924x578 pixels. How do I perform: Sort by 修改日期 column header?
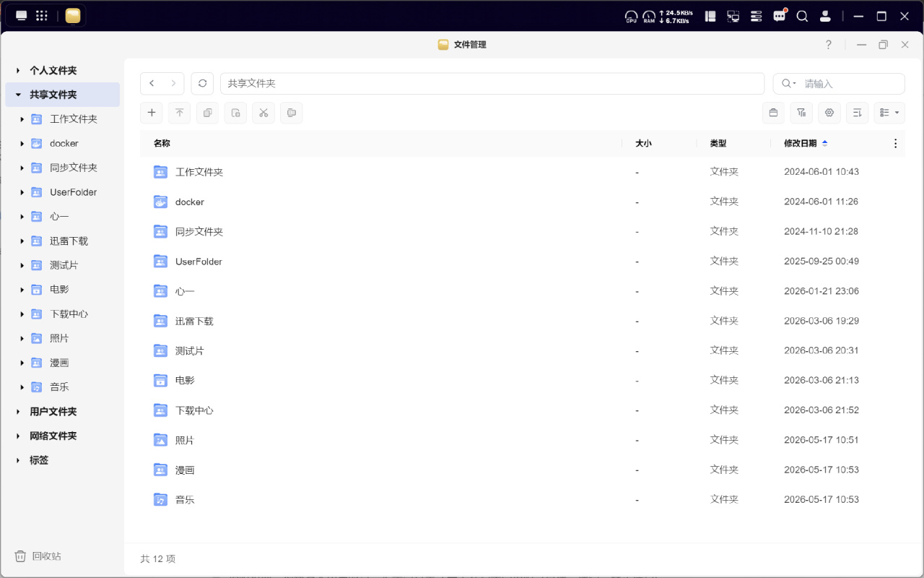click(801, 144)
